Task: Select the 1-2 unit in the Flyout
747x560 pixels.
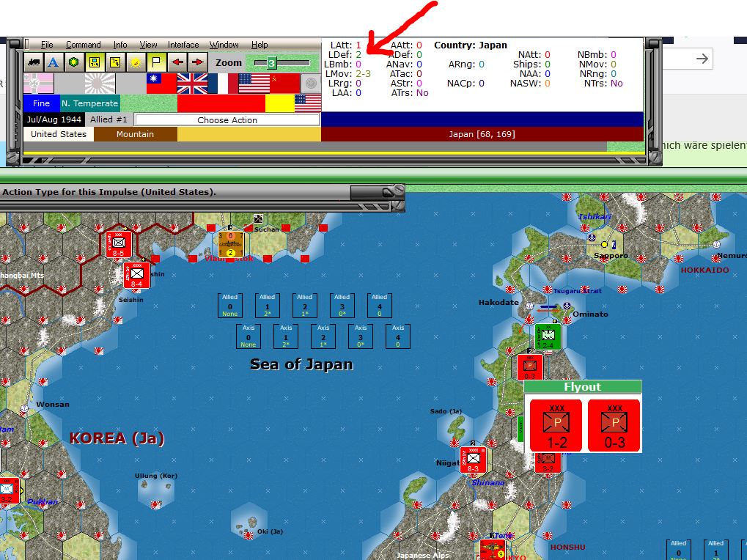Action: point(556,425)
